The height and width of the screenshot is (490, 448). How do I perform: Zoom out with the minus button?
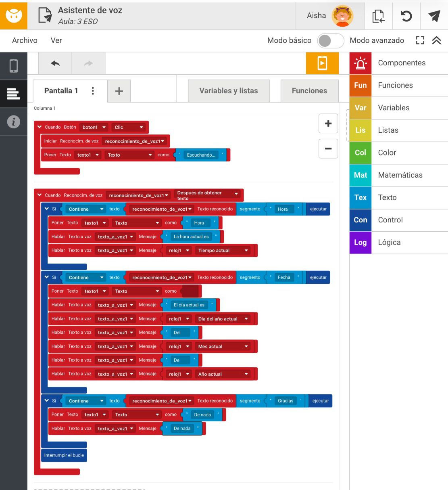pyautogui.click(x=328, y=149)
